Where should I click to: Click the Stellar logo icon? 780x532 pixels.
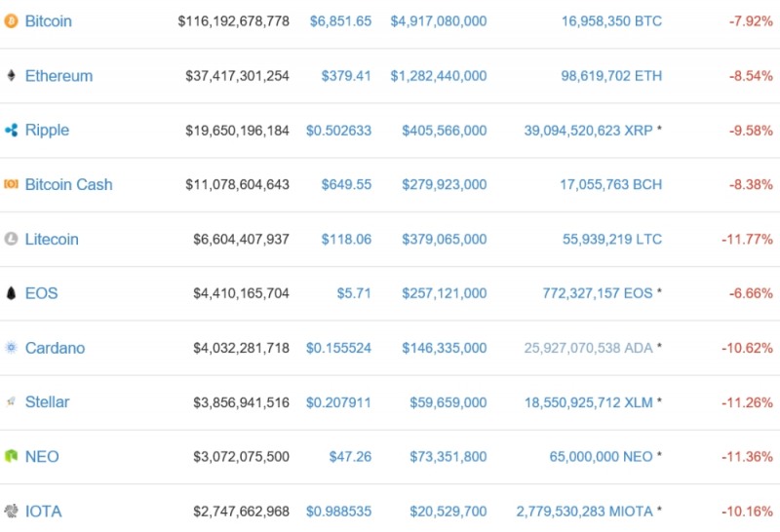click(x=11, y=401)
